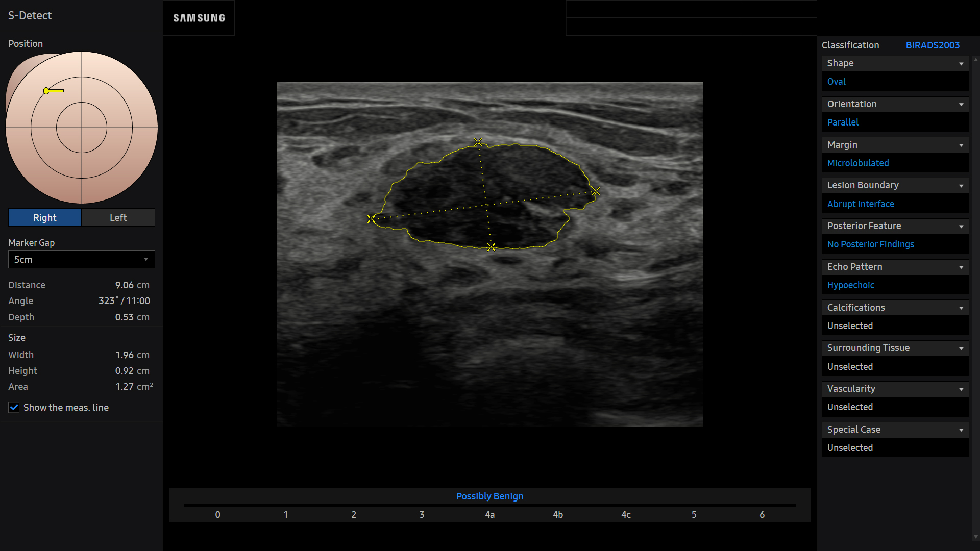The image size is (980, 551).
Task: Click the right caliper cross on lesion
Action: (596, 191)
